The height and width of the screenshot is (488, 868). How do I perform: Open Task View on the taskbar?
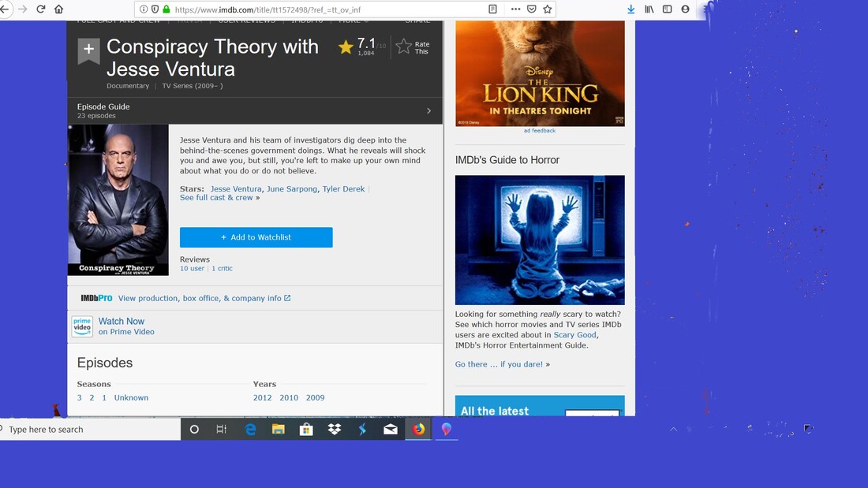tap(222, 430)
